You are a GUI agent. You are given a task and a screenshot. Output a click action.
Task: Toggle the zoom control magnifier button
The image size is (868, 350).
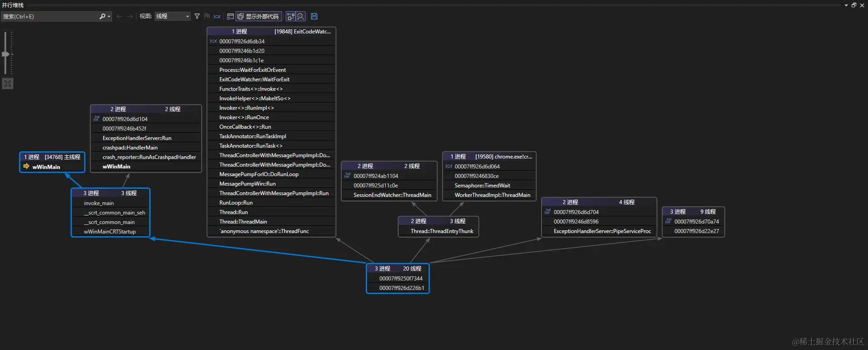(x=301, y=17)
